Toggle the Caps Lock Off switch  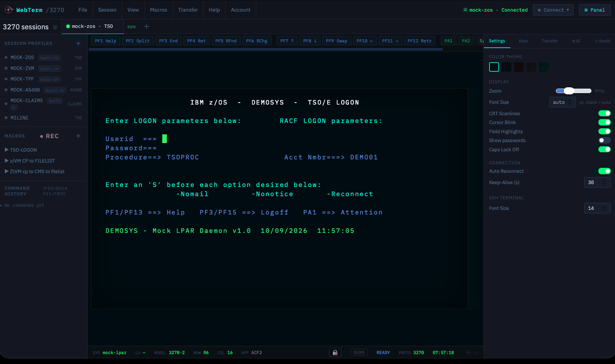(x=604, y=149)
